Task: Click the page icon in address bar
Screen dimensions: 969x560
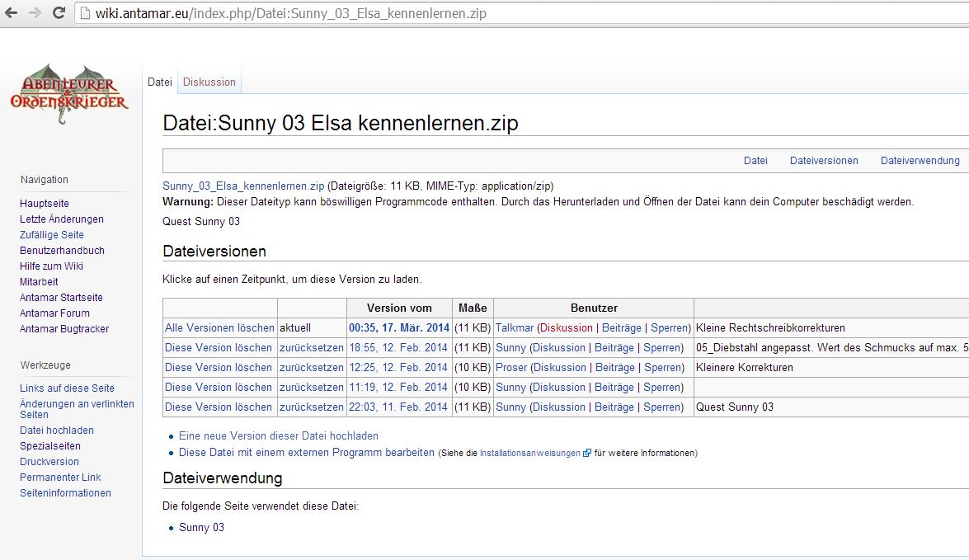Action: pyautogui.click(x=85, y=14)
